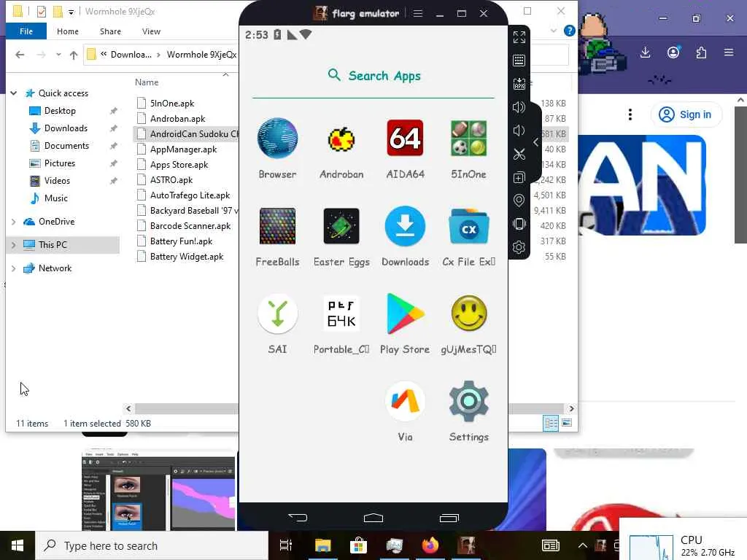747x560 pixels.
Task: Switch Explorer to details view layout
Action: 551,423
